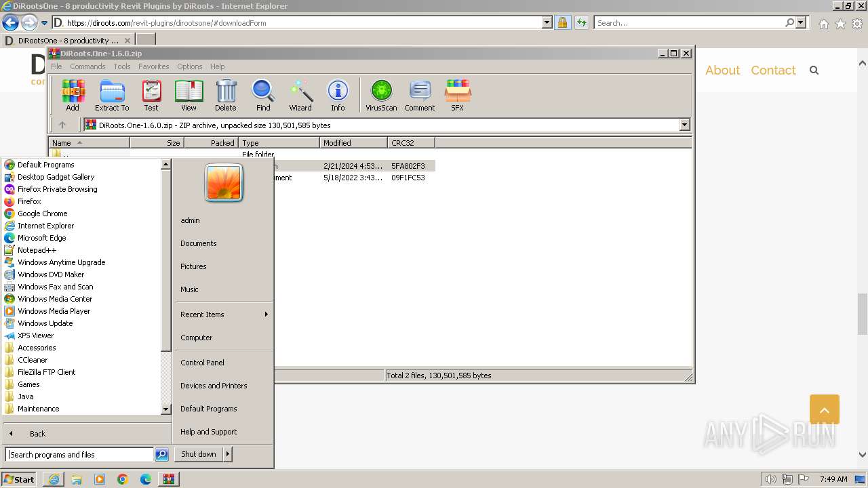Screen dimensions: 868x488
Task: Click the Add toolbar icon in WinRAR
Action: (x=73, y=95)
